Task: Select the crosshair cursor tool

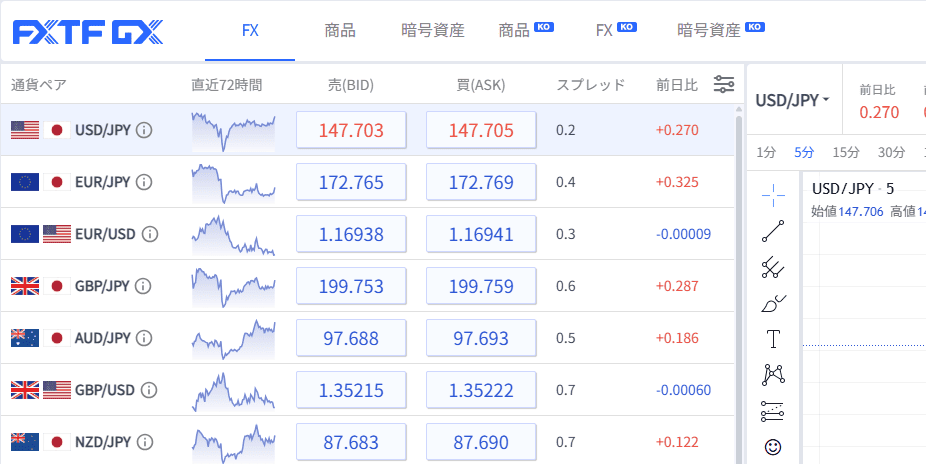Action: 773,194
